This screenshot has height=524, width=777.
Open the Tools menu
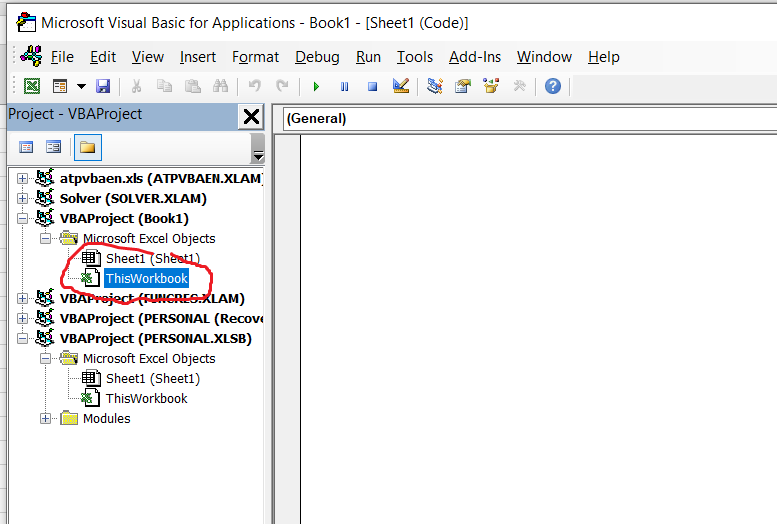pyautogui.click(x=415, y=57)
